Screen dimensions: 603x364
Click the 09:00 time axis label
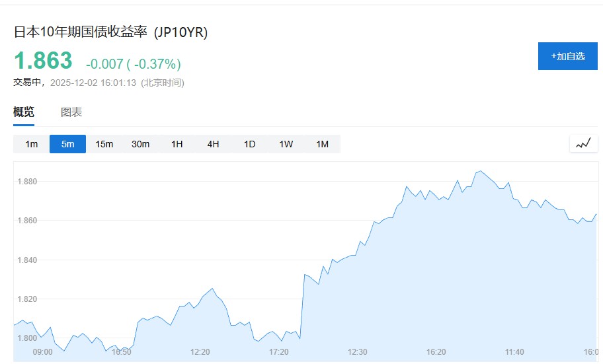42,352
